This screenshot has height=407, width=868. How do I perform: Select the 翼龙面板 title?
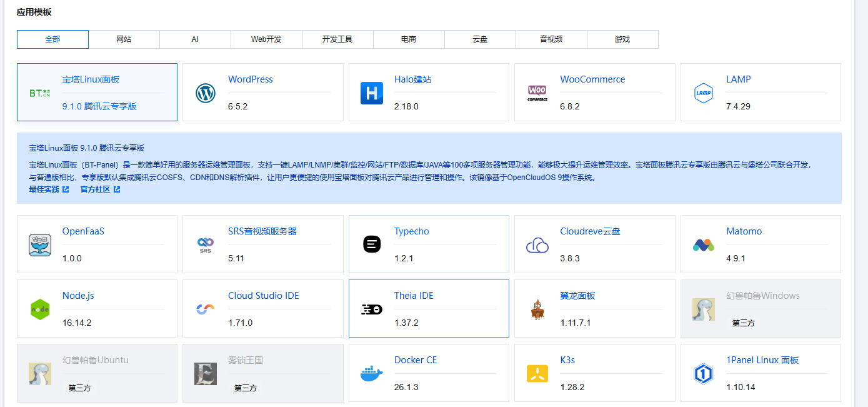(x=578, y=296)
